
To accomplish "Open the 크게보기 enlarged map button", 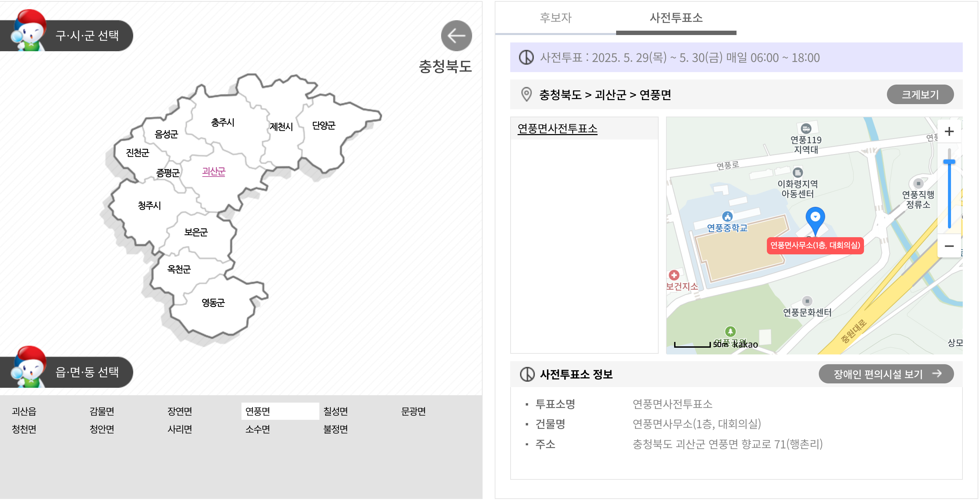I will [920, 94].
